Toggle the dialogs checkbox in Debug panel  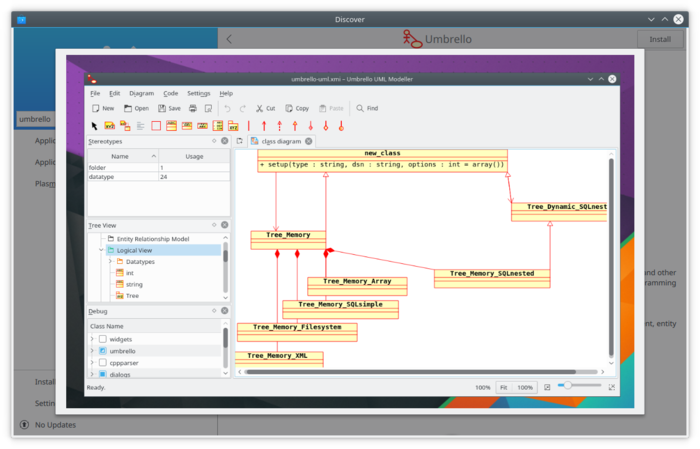pyautogui.click(x=103, y=374)
